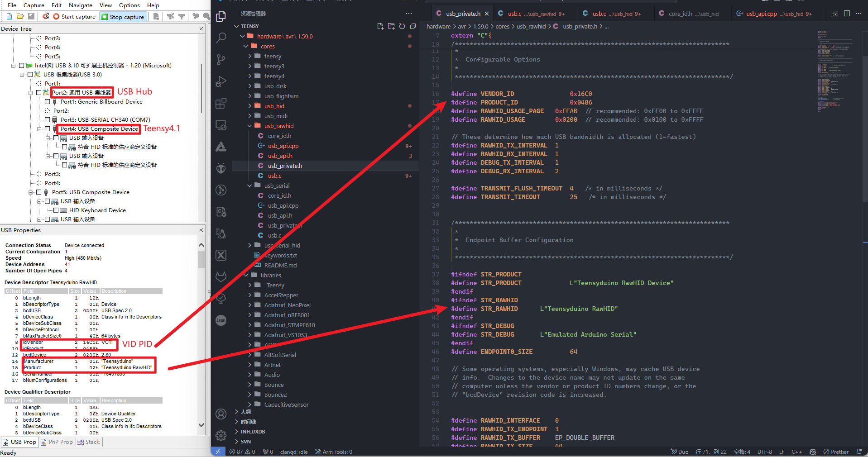Check Port3: USB-SERIAL CH340 (COM7) checkbox
Viewport: 868px width, 457px height.
47,120
